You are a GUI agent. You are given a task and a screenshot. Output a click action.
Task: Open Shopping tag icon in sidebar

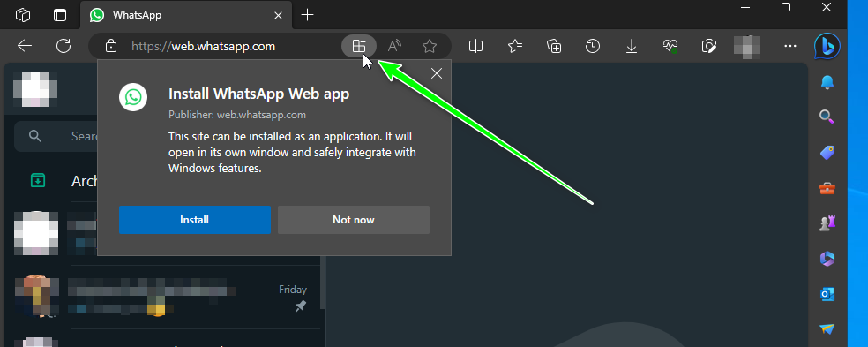point(827,152)
